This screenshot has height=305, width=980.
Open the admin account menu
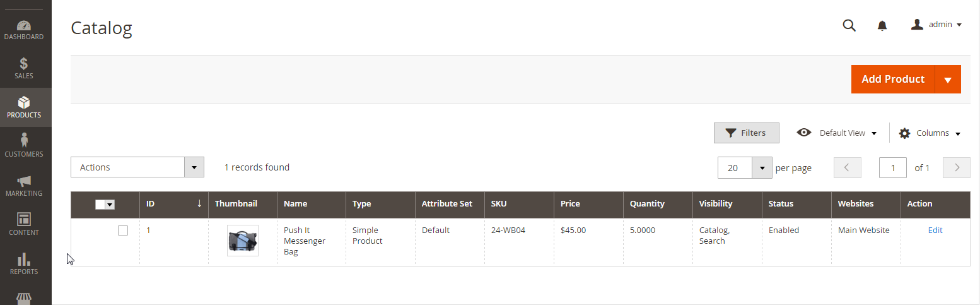pos(936,25)
